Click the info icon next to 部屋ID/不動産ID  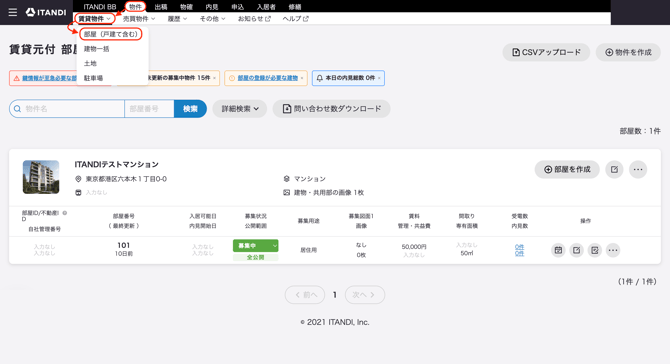click(65, 213)
